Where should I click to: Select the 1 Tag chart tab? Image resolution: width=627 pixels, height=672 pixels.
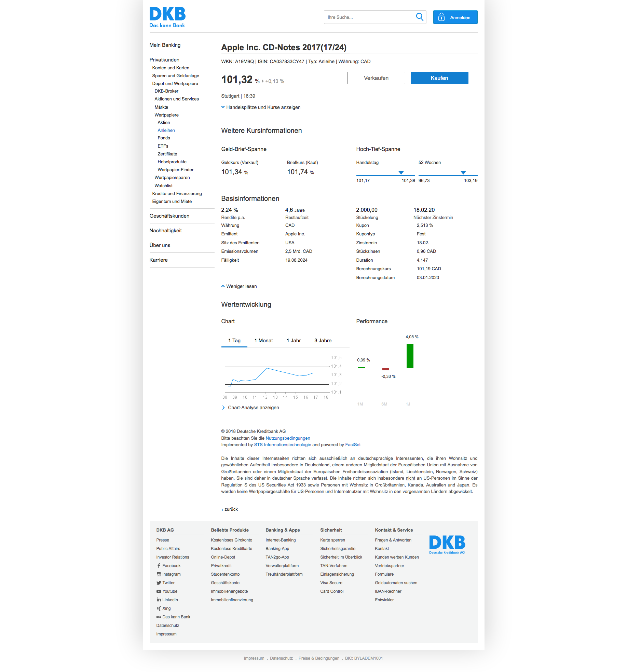[x=234, y=341]
